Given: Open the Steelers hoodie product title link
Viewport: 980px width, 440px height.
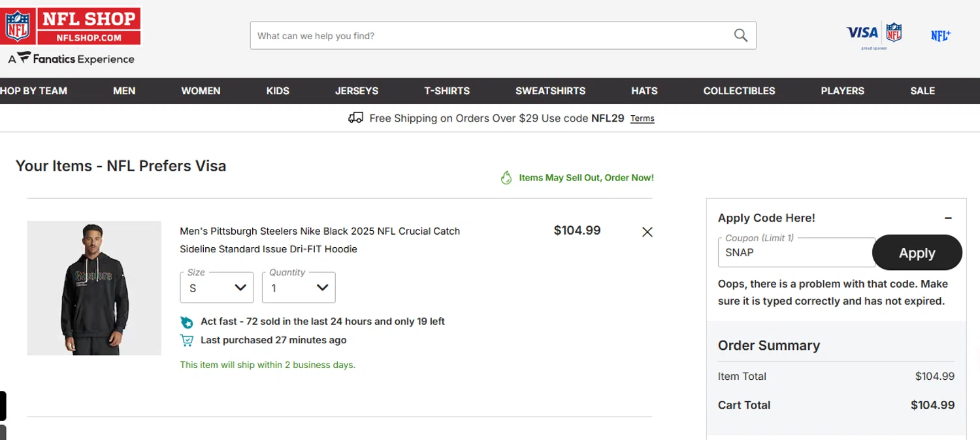Looking at the screenshot, I should tap(320, 240).
